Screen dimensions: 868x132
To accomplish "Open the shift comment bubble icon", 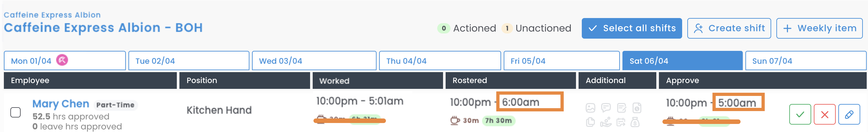I will point(606,108).
